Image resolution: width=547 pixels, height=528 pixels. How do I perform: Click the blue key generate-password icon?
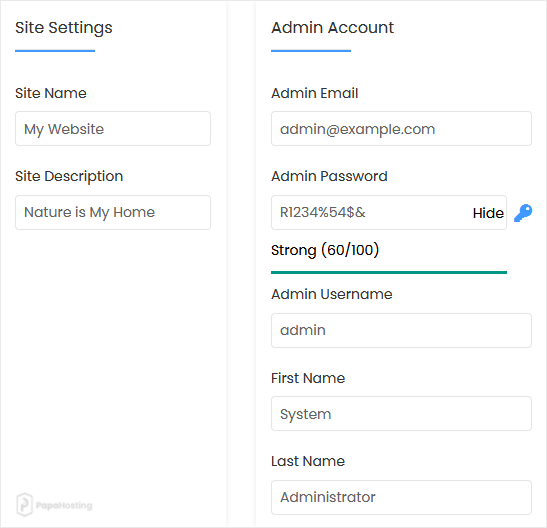pyautogui.click(x=523, y=213)
